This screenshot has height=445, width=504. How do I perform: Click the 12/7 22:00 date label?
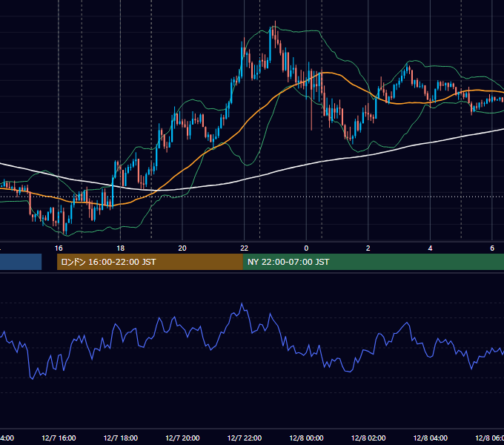(x=245, y=438)
